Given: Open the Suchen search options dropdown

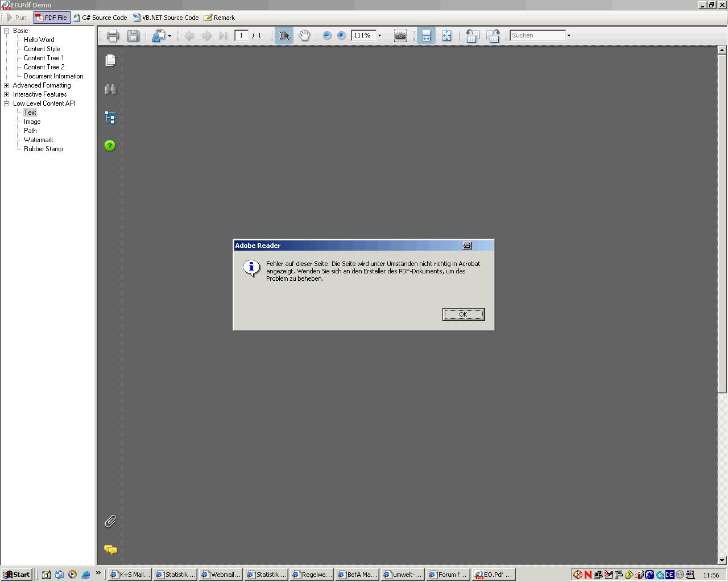Looking at the screenshot, I should [x=569, y=36].
